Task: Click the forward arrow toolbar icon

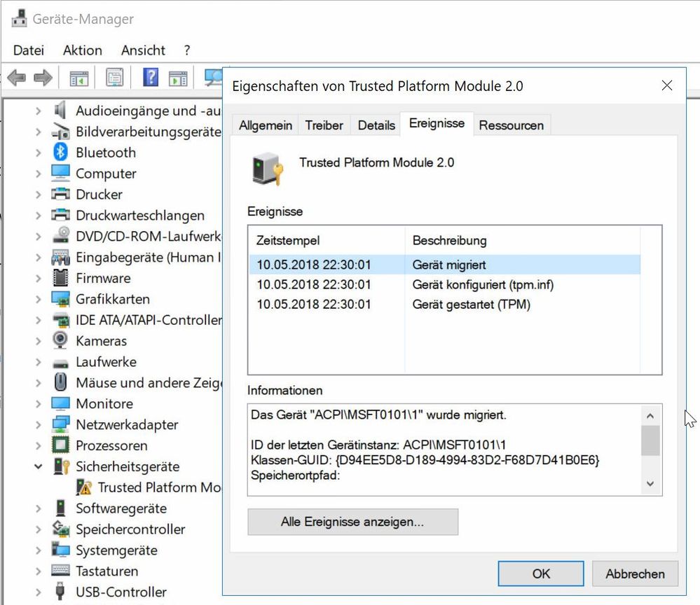Action: [x=43, y=77]
